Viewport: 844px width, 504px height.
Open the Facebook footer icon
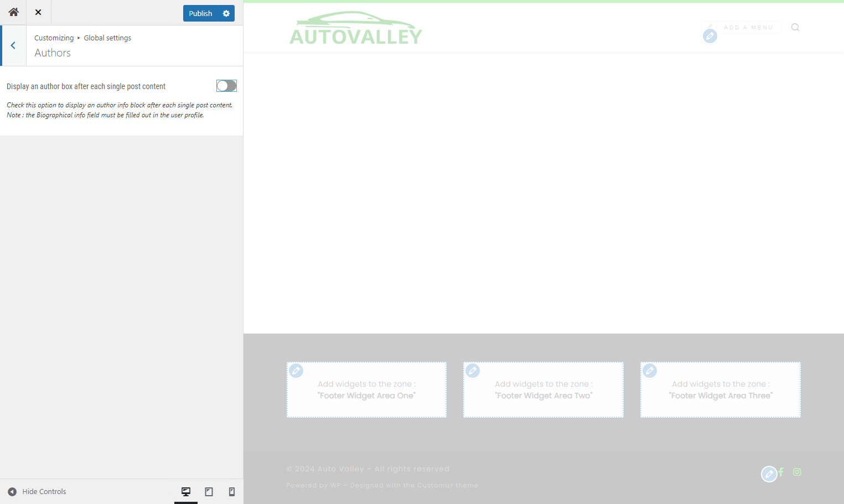[x=781, y=472]
